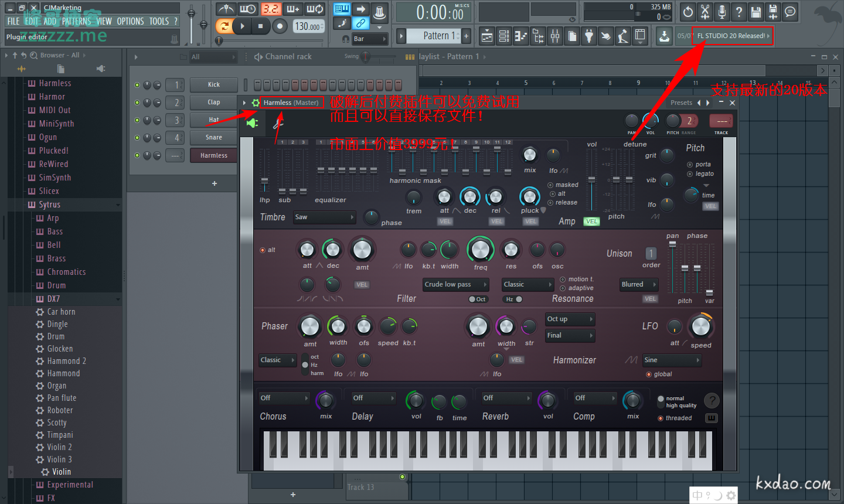Viewport: 844px width, 504px height.
Task: Click the speech bubble news icon
Action: coord(790,11)
